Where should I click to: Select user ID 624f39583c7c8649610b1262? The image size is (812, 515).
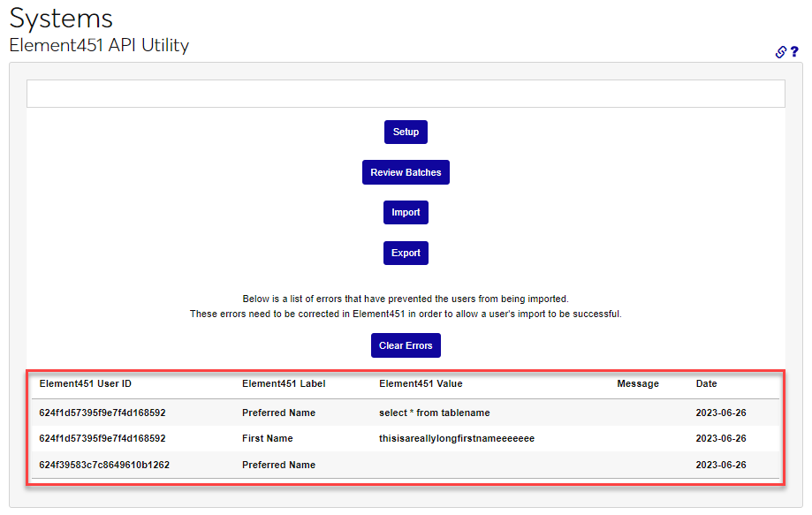tap(104, 465)
